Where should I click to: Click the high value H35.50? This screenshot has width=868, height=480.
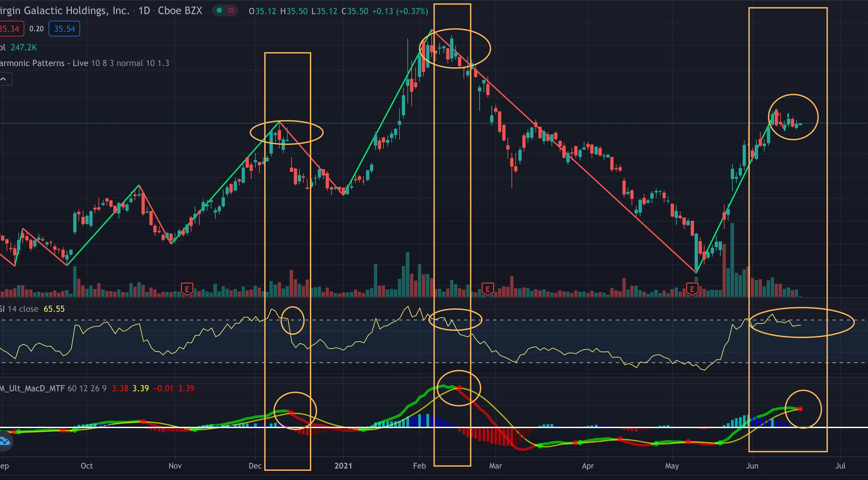pyautogui.click(x=294, y=11)
